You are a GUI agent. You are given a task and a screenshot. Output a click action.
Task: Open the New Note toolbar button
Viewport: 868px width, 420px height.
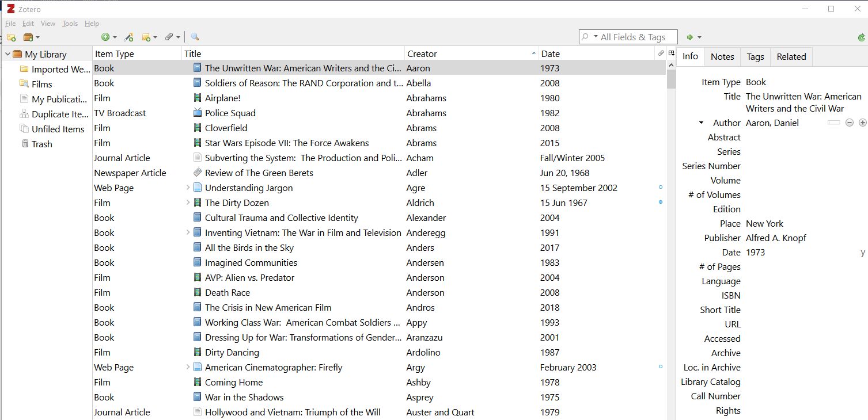click(x=149, y=37)
